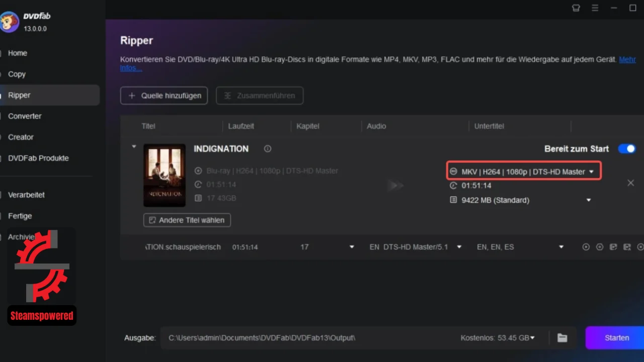Click the INDIGNATION title text
Viewport: 644px width, 362px height.
coord(221,149)
